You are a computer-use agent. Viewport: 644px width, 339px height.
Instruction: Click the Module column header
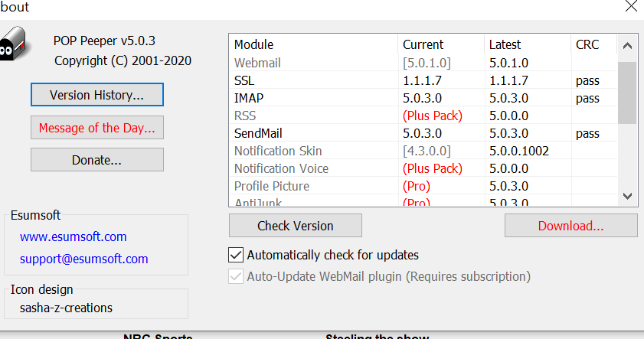click(x=313, y=44)
